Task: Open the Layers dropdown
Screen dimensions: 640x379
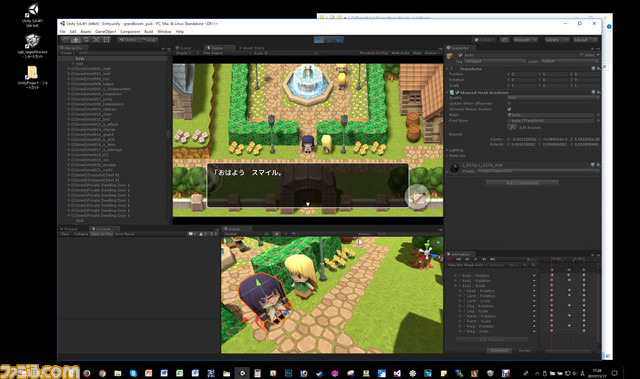Action: click(557, 40)
